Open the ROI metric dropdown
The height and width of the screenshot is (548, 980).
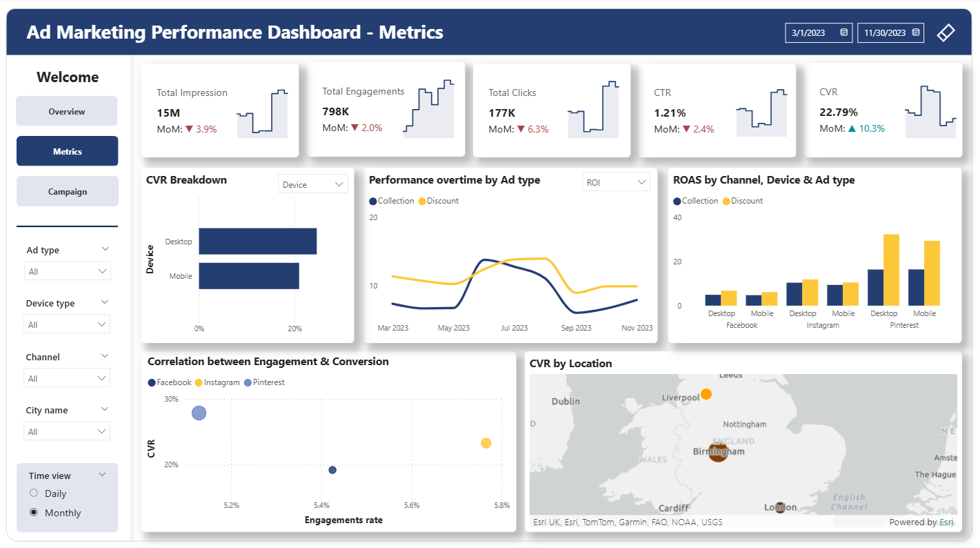[616, 182]
